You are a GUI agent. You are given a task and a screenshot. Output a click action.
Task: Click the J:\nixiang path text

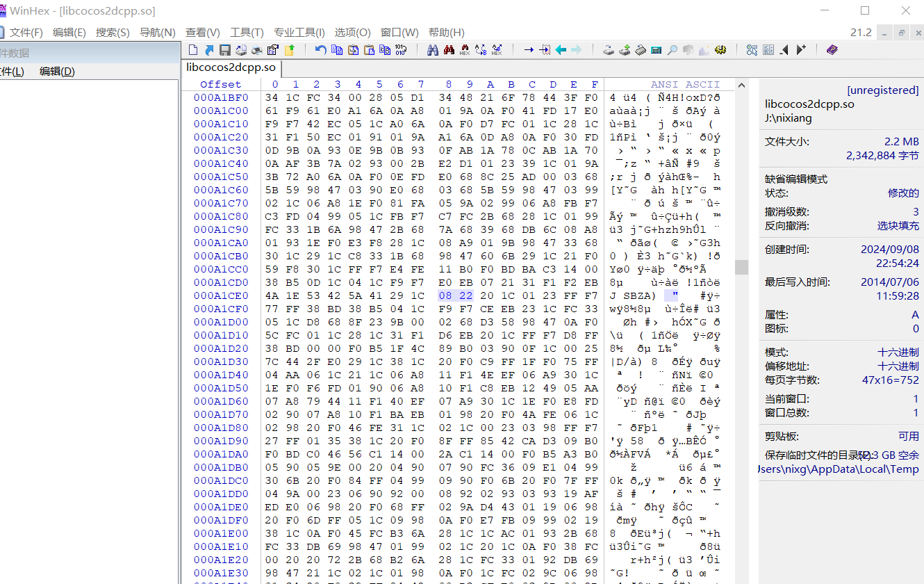pyautogui.click(x=789, y=118)
